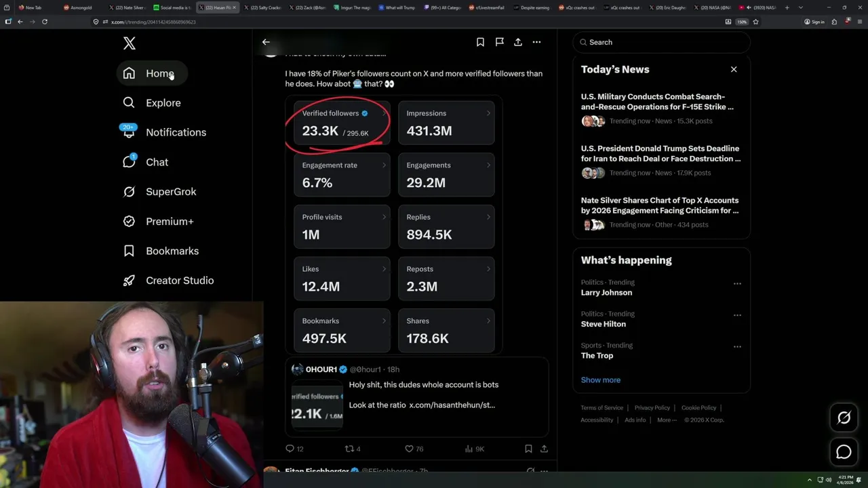The width and height of the screenshot is (868, 488).
Task: Click the X logo icon
Action: coord(130,43)
